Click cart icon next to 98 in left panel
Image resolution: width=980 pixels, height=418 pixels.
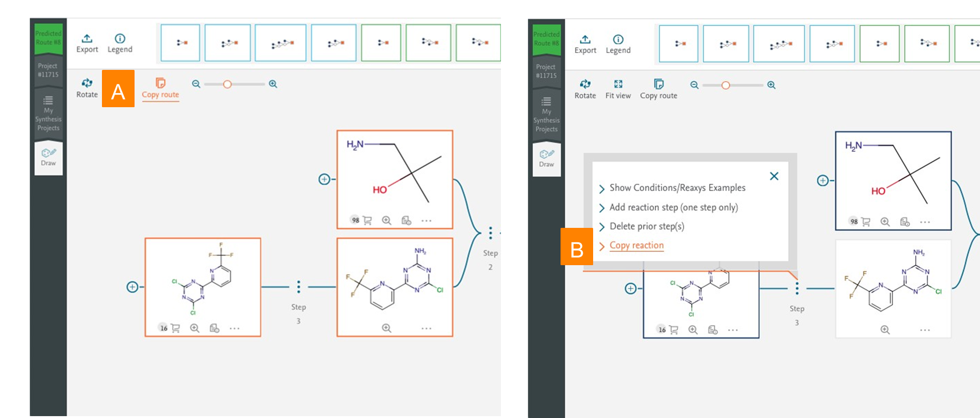pos(367,220)
